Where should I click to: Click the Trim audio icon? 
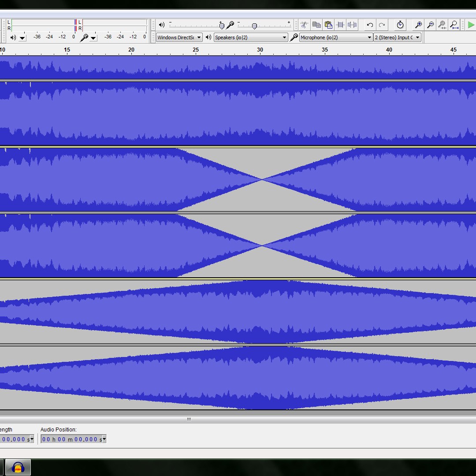pyautogui.click(x=340, y=25)
